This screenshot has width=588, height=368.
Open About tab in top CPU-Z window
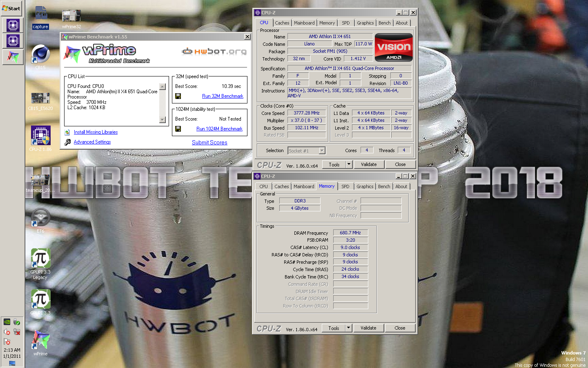402,23
